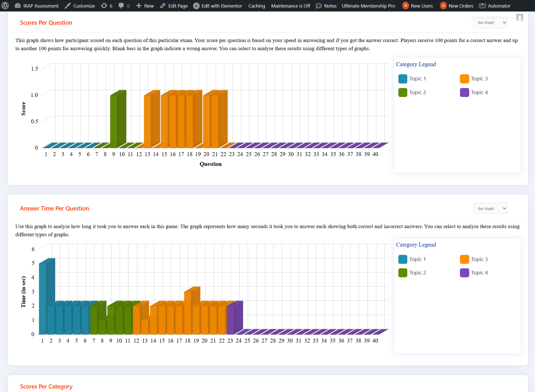This screenshot has width=535, height=392.
Task: Open Scores Per Question graph type dropdown
Action: (490, 23)
